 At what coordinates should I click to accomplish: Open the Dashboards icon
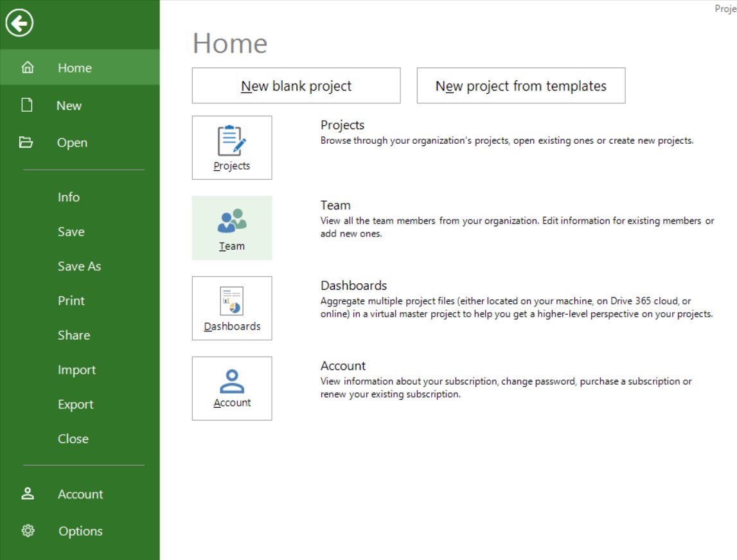pyautogui.click(x=231, y=308)
